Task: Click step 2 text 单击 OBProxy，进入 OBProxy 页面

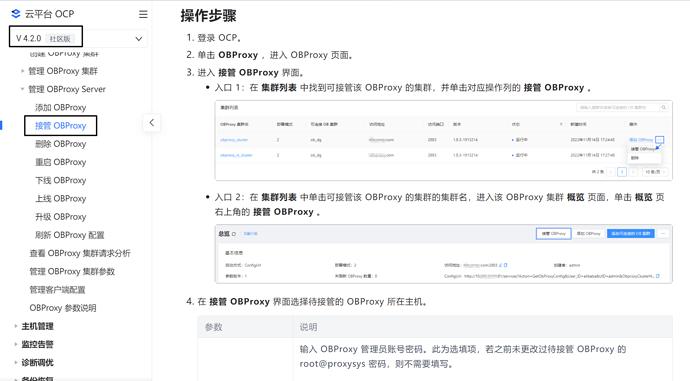Action: (x=275, y=55)
